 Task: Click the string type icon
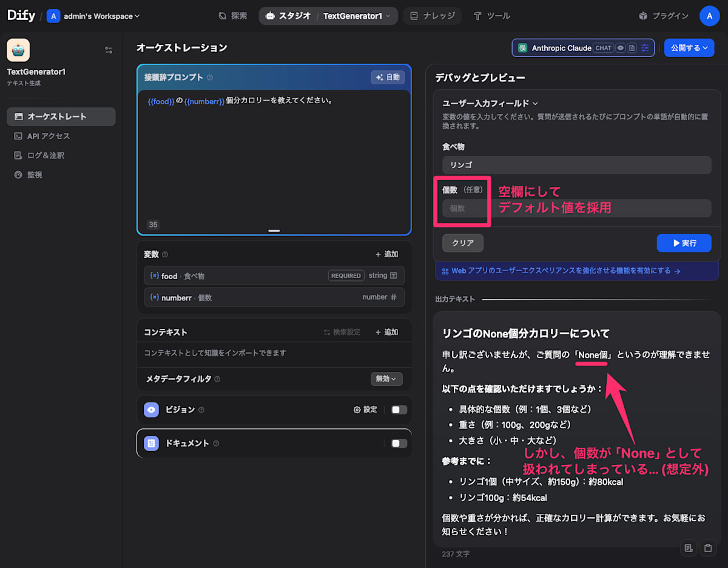394,276
